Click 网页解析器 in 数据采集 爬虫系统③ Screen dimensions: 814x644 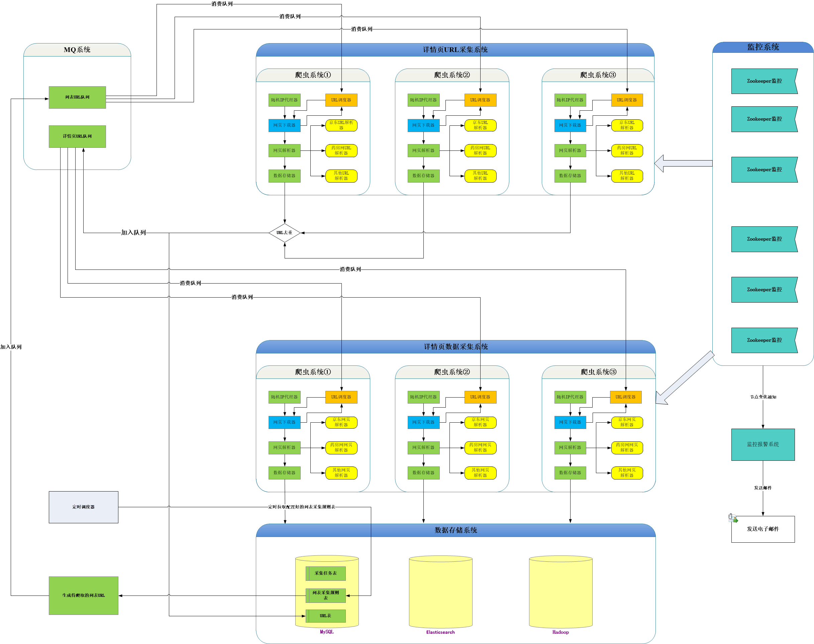pyautogui.click(x=570, y=448)
